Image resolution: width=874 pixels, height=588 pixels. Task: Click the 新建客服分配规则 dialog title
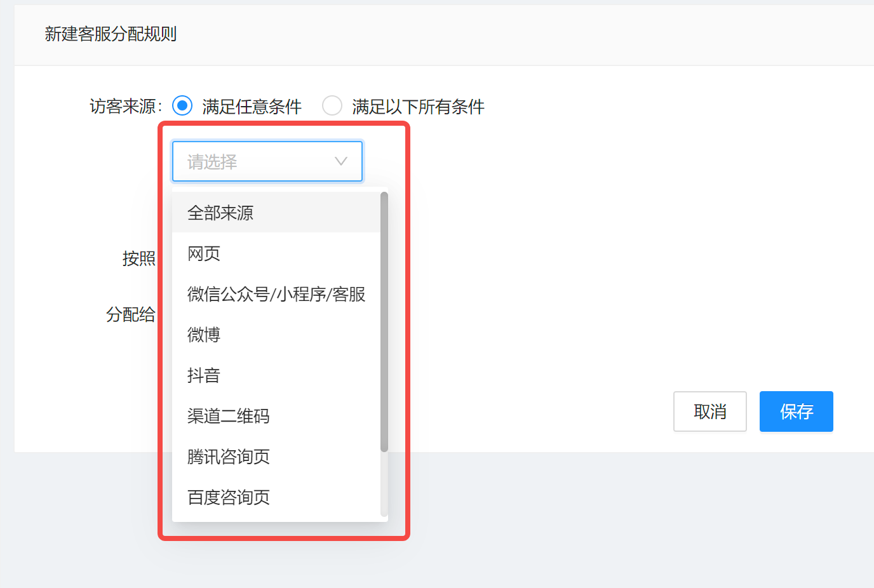click(111, 34)
